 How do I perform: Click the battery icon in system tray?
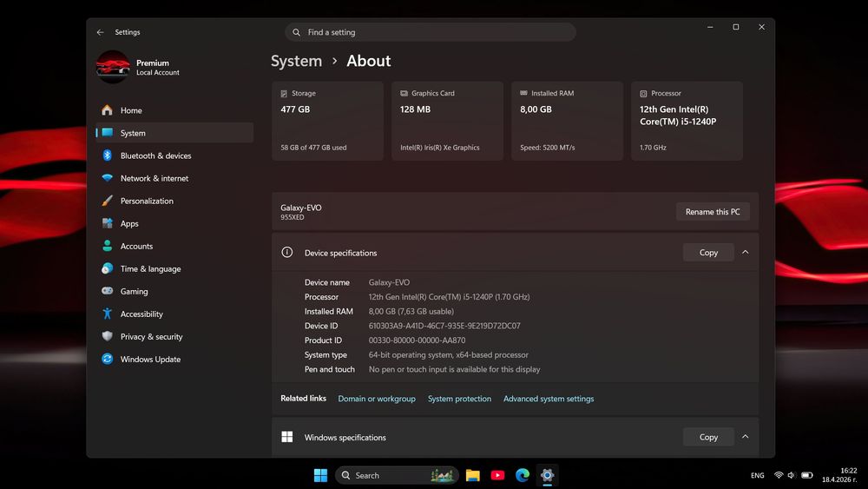pyautogui.click(x=807, y=475)
